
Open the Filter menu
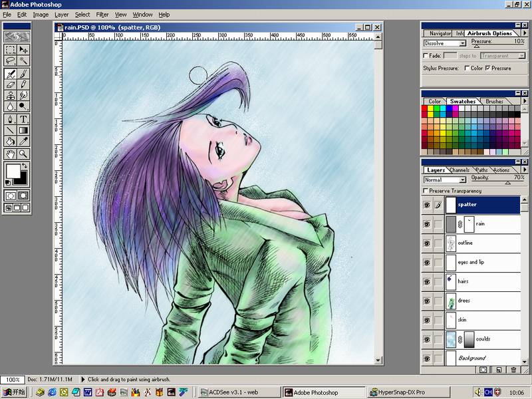pos(102,15)
